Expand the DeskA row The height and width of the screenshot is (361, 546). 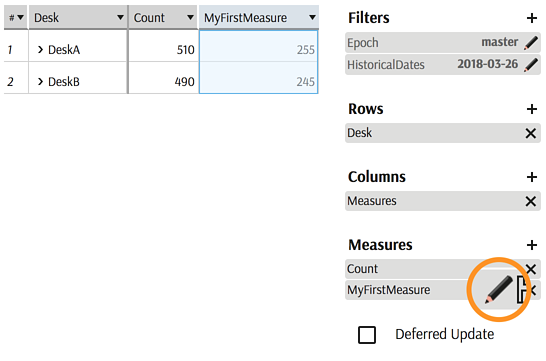[x=40, y=50]
